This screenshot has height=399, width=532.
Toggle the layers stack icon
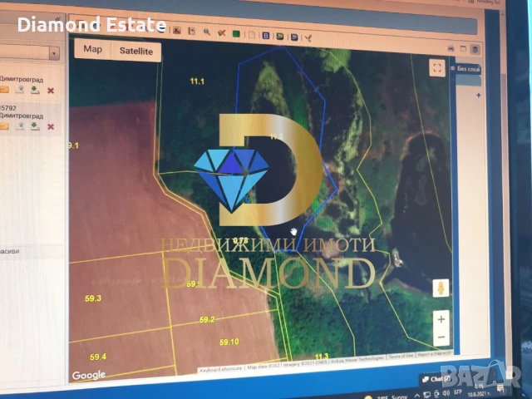coord(475,49)
